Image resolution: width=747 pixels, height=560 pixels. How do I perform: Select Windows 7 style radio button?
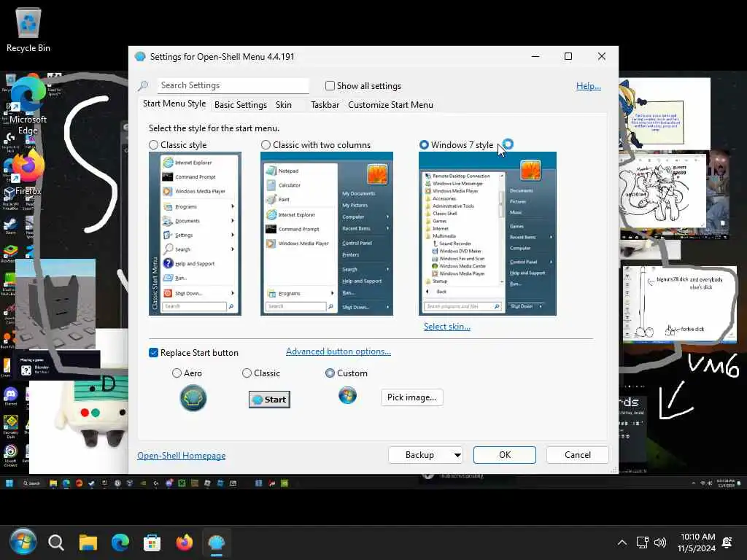click(424, 145)
